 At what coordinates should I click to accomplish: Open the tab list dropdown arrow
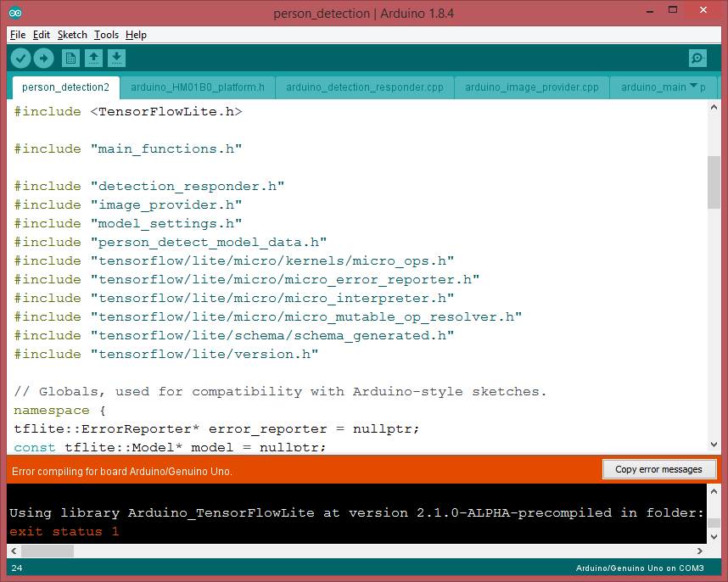pos(693,87)
